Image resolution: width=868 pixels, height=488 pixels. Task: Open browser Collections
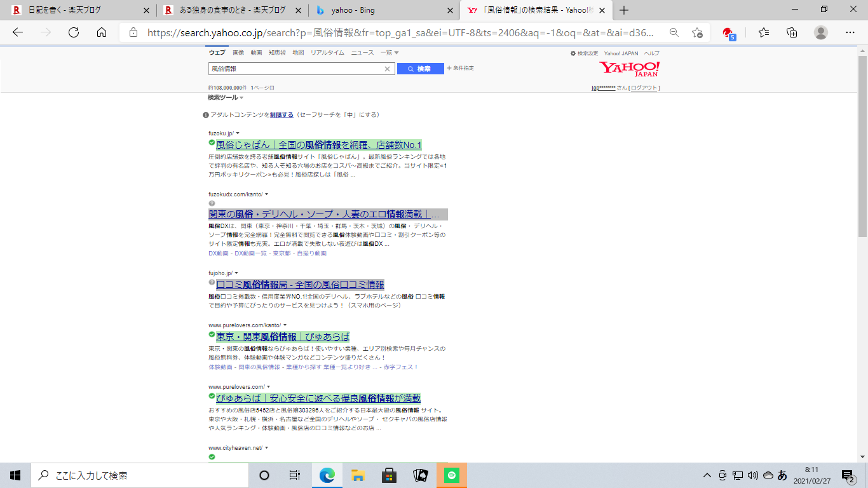[x=792, y=32]
